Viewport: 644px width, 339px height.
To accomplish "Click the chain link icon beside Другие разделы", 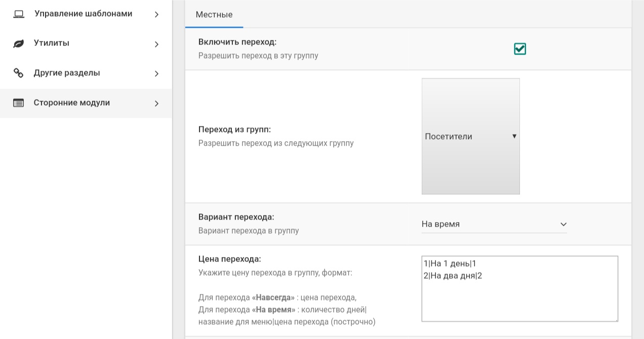I will click(x=19, y=73).
